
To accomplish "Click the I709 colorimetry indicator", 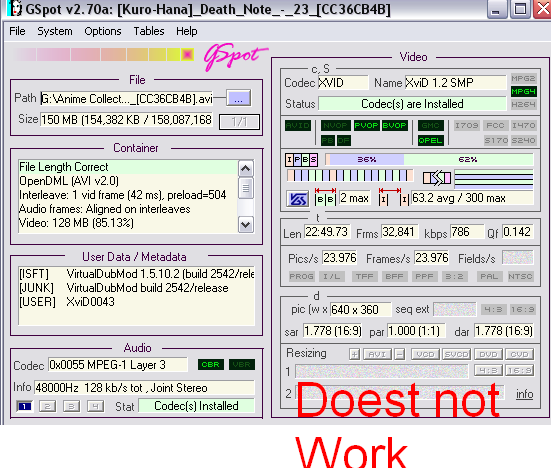I will pos(466,126).
